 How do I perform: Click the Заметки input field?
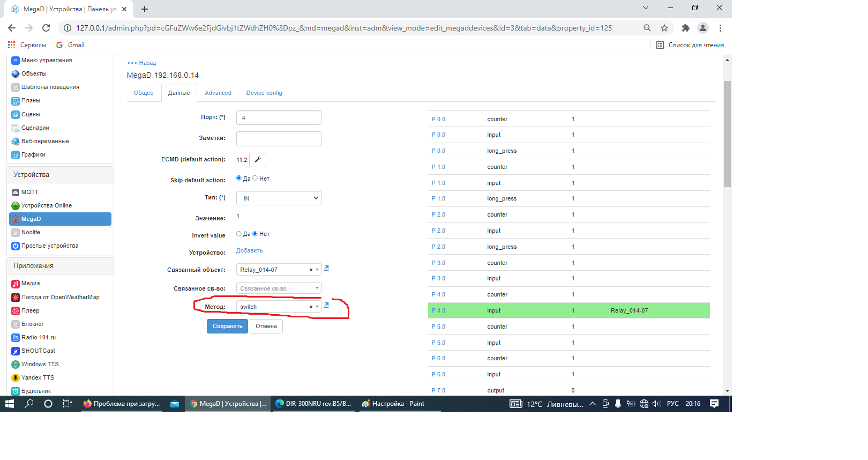[279, 139]
